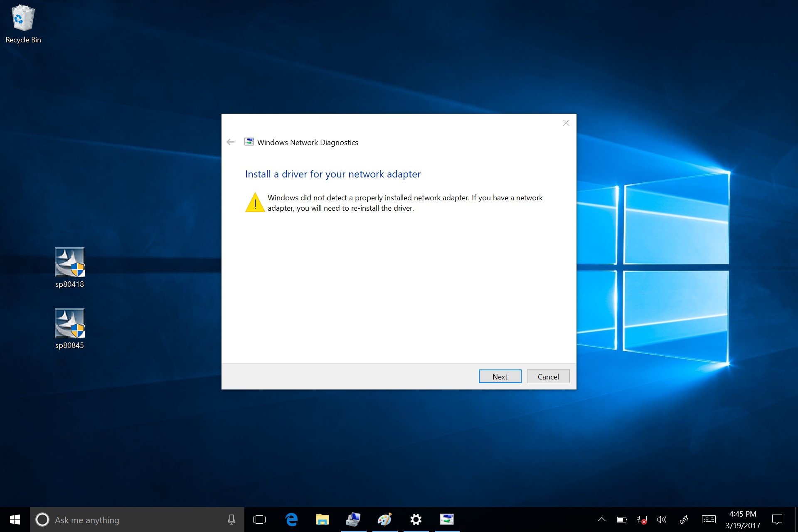
Task: Check the battery status tray icon
Action: [622, 520]
